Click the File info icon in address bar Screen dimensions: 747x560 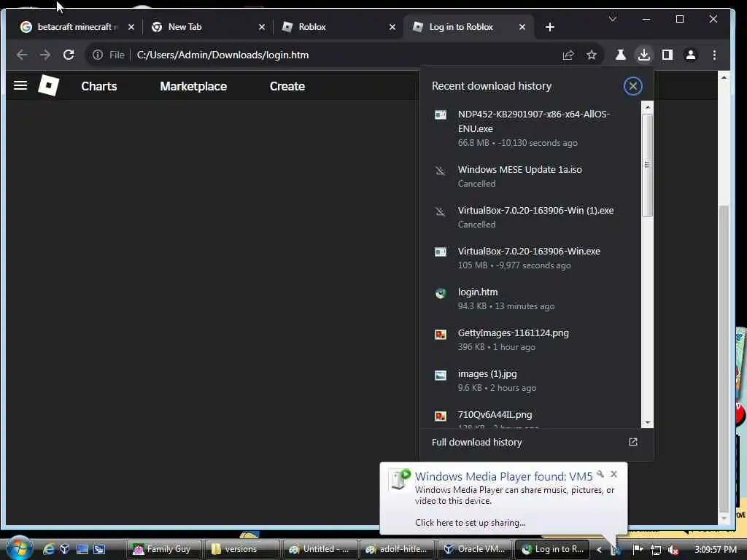click(x=98, y=55)
